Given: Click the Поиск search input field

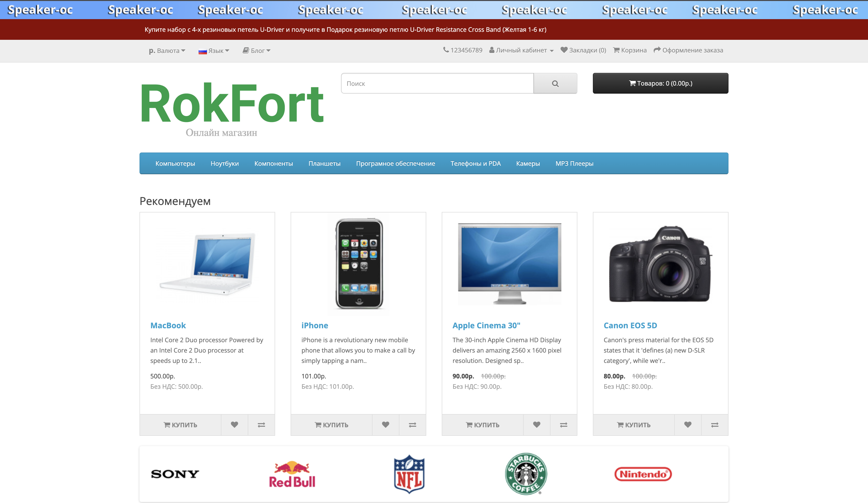Looking at the screenshot, I should tap(437, 83).
